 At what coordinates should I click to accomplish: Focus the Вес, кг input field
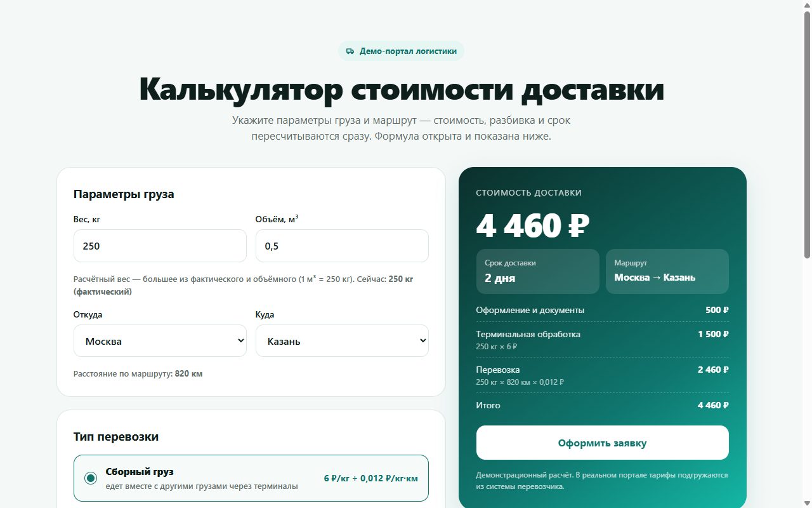(x=160, y=246)
